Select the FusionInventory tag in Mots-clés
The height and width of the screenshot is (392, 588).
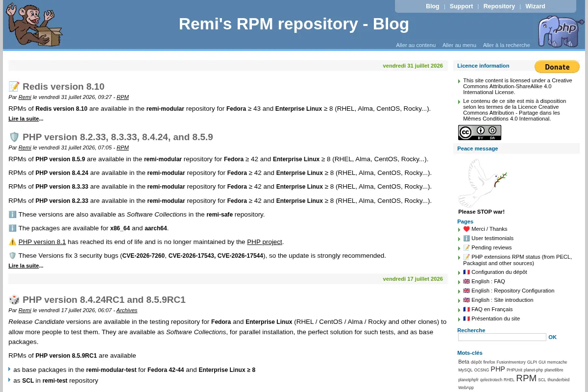[x=511, y=362]
